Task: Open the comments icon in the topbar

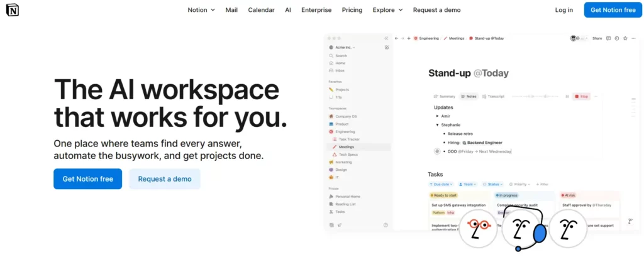Action: pos(609,38)
